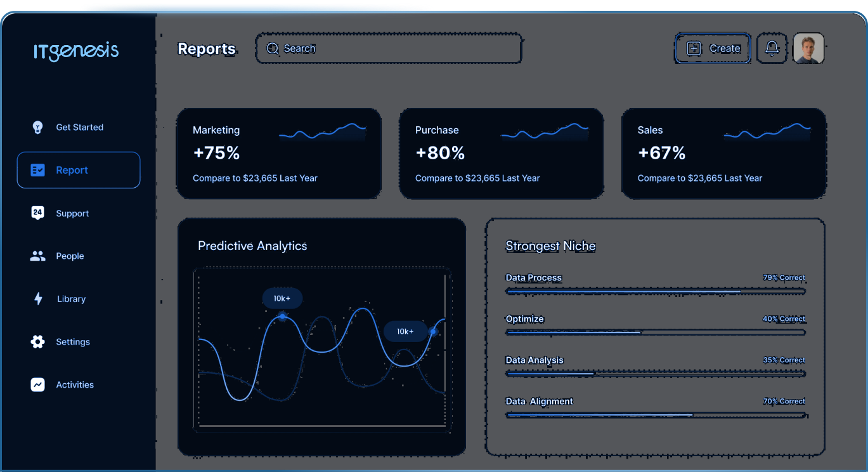Click the Library lightning bolt icon
The image size is (868, 472).
coord(38,299)
